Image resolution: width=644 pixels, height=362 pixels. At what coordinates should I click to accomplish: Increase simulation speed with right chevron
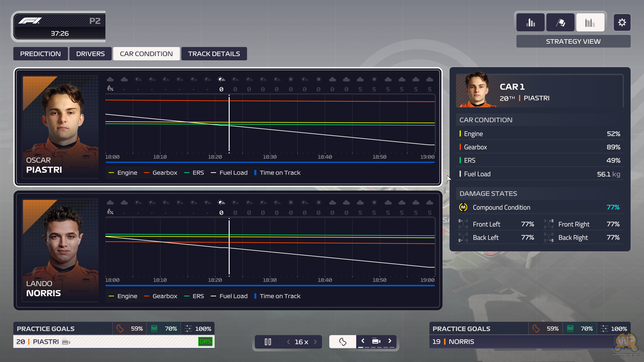click(x=315, y=342)
